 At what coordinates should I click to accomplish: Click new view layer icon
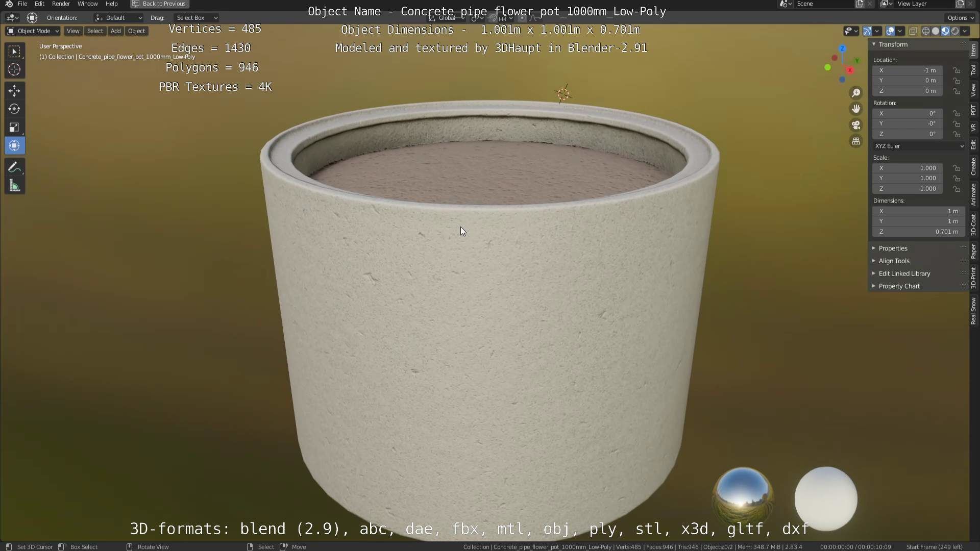pos(960,4)
